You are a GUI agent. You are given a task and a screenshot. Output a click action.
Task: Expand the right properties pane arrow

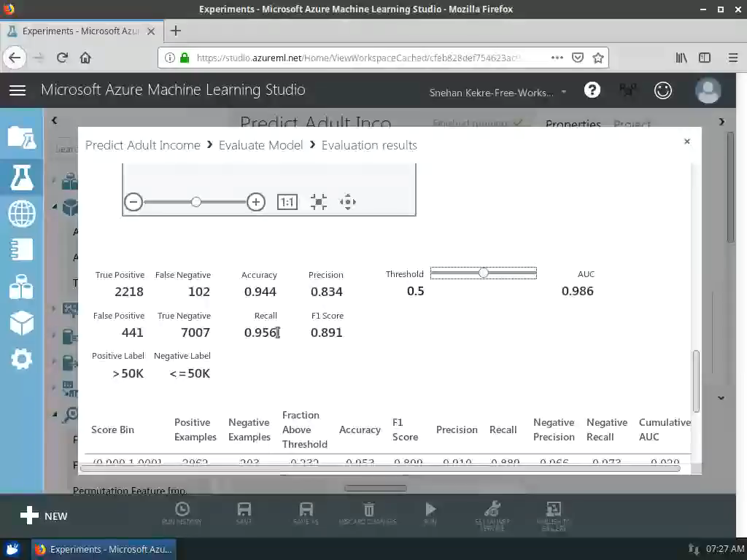click(x=721, y=122)
